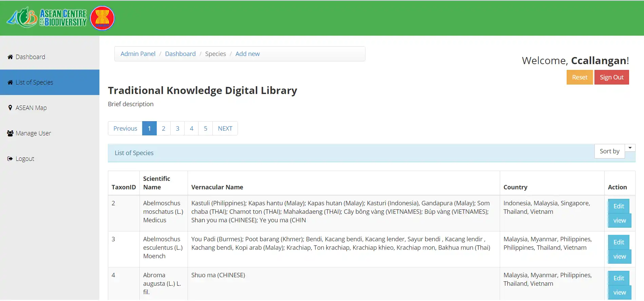
Task: Open Dashboard in the sidebar
Action: point(50,57)
